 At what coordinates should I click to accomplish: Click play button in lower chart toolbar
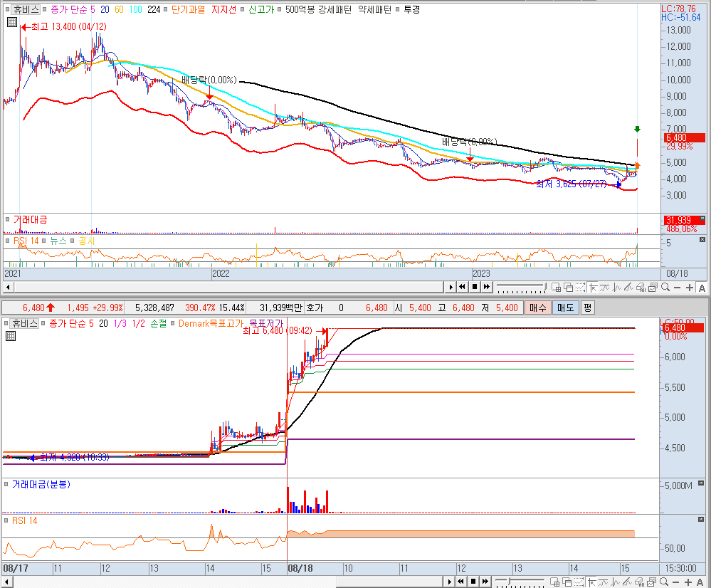click(x=450, y=582)
